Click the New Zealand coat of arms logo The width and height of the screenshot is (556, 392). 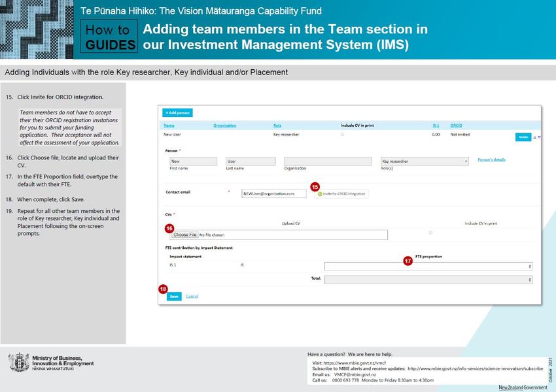pyautogui.click(x=19, y=362)
